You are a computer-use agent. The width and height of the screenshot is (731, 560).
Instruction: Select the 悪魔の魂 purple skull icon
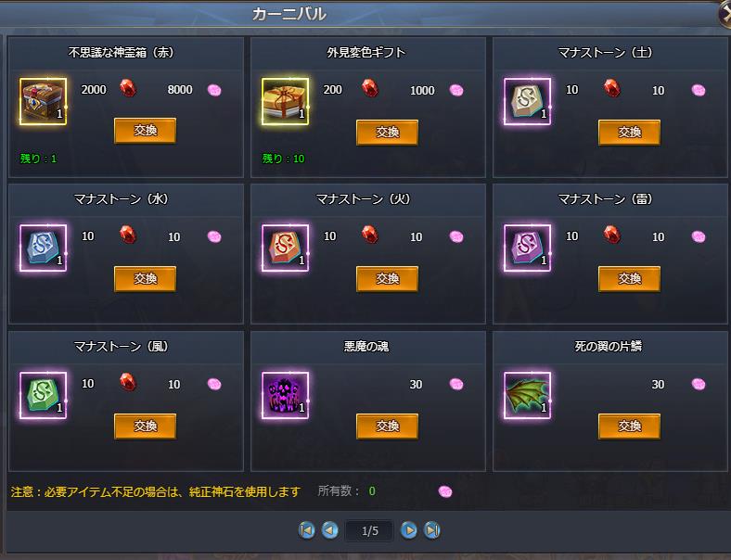coord(285,395)
